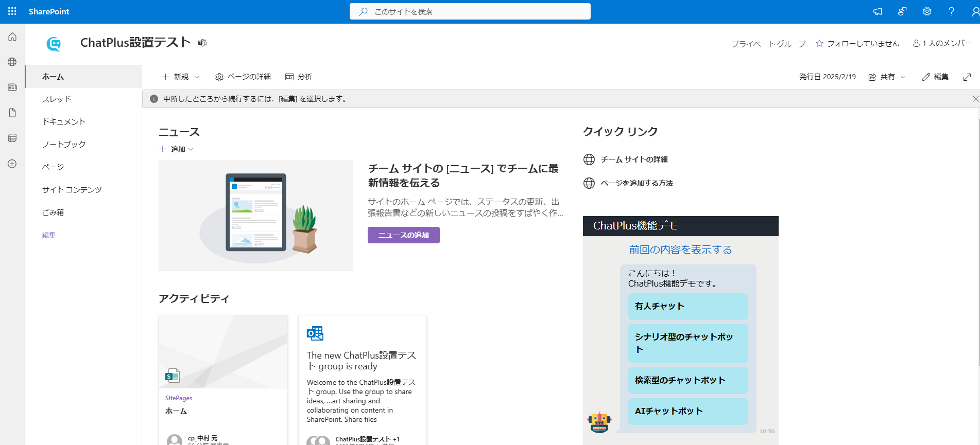Open the lists icon in app bar

(12, 138)
